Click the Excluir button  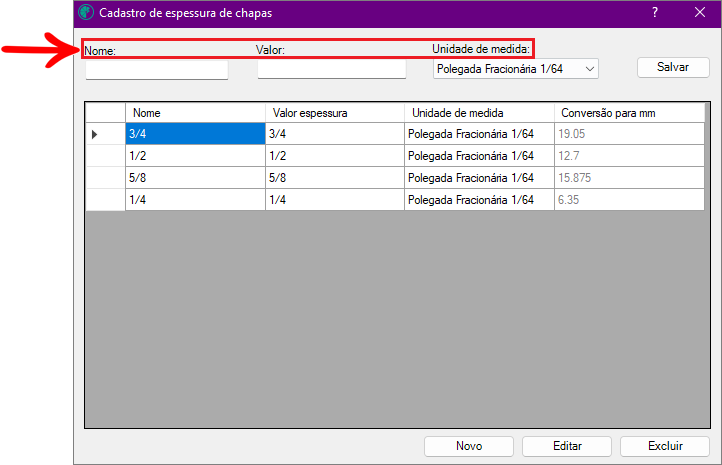[x=665, y=446]
